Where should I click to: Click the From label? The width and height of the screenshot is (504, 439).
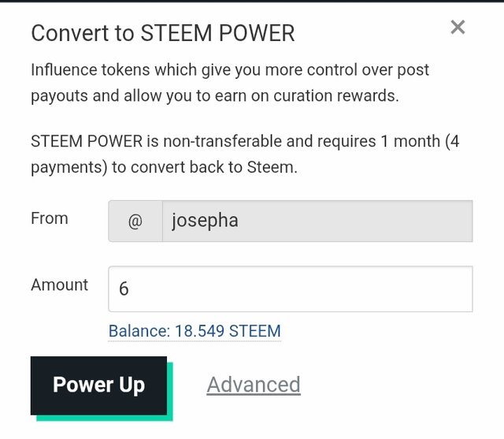pyautogui.click(x=50, y=218)
